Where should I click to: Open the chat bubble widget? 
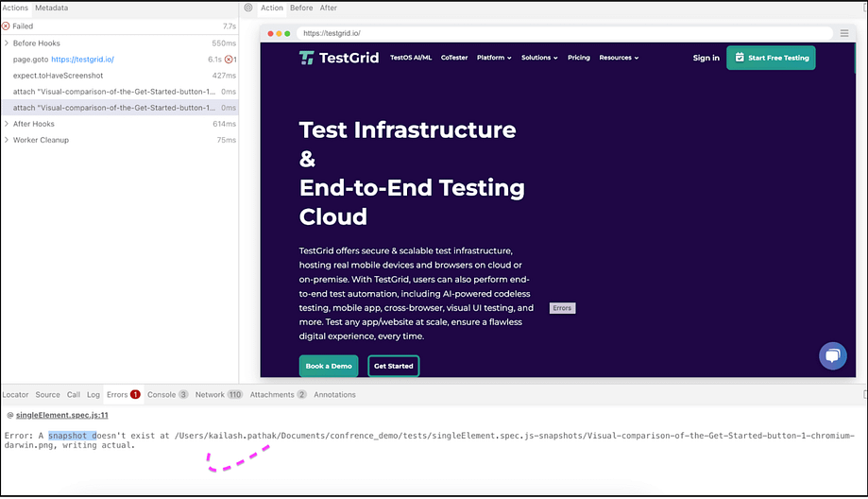point(832,356)
